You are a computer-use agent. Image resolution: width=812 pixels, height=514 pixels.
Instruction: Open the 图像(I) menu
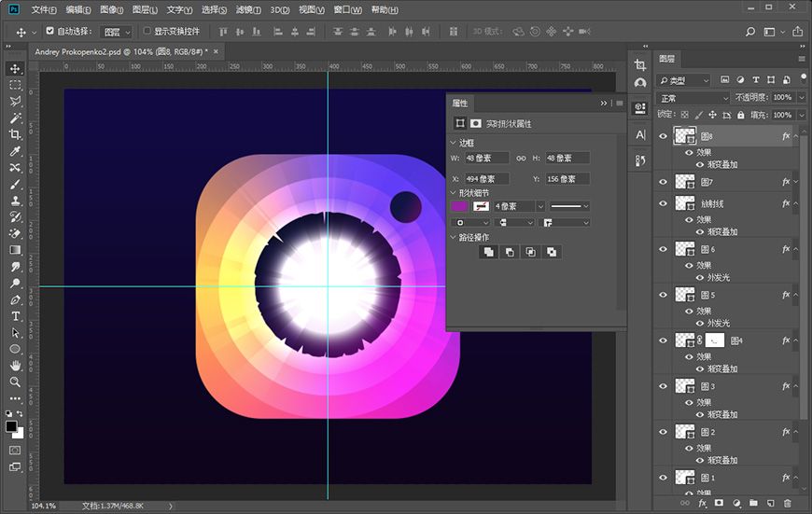click(111, 10)
